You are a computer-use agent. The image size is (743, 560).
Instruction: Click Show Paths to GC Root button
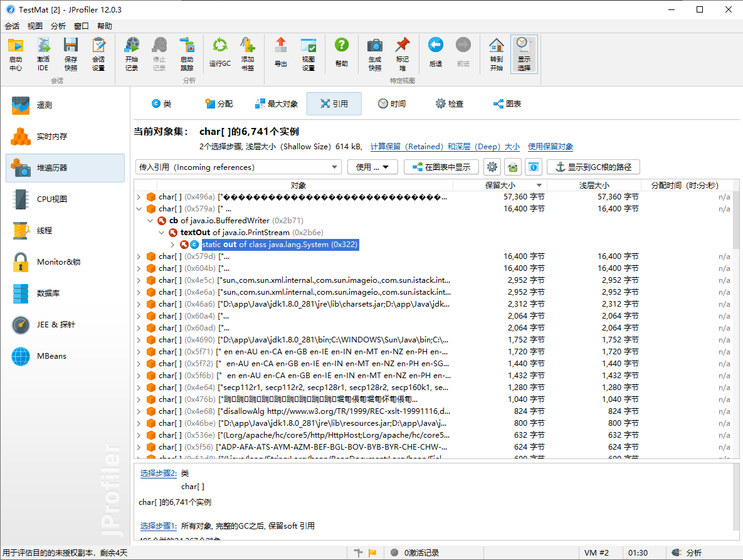pyautogui.click(x=593, y=167)
